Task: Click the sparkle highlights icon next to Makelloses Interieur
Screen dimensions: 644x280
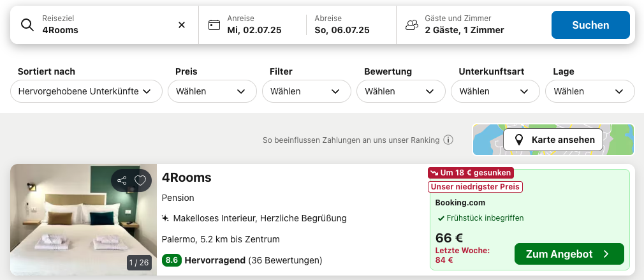Action: pyautogui.click(x=165, y=218)
